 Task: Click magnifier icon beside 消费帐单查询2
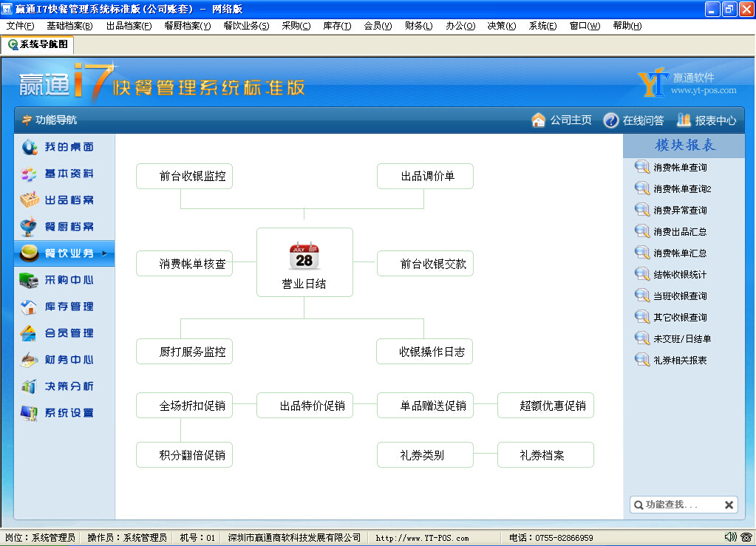coord(642,188)
